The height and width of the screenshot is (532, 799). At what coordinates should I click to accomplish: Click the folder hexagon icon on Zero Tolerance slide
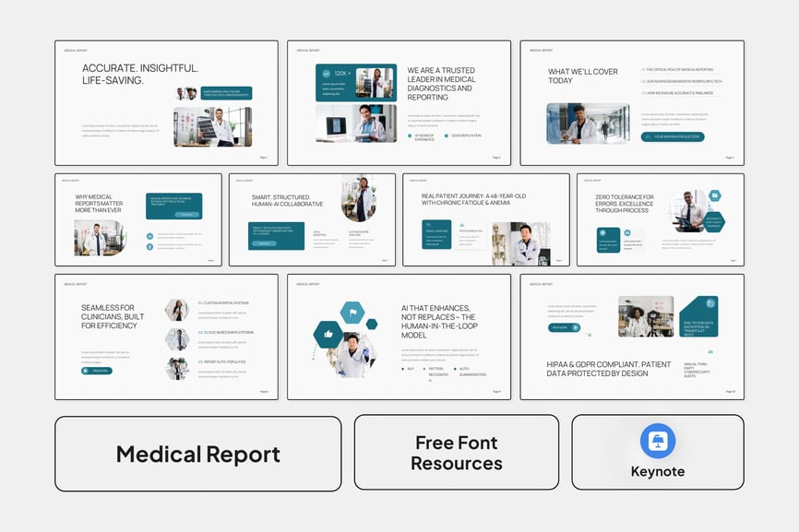(714, 195)
